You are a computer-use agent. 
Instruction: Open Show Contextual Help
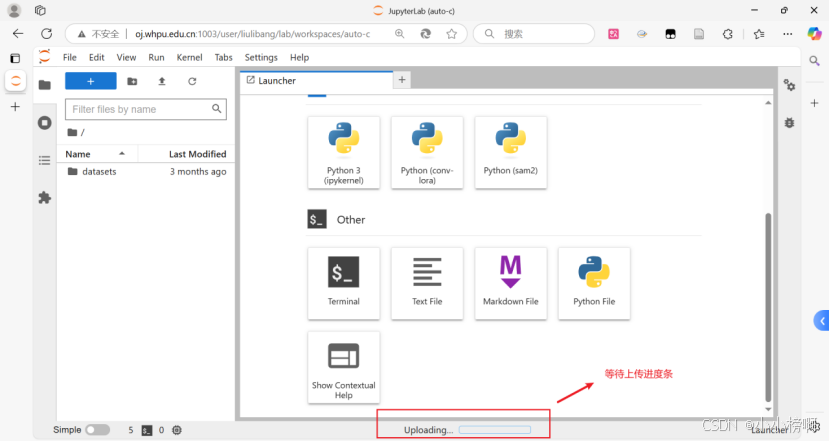click(x=344, y=367)
